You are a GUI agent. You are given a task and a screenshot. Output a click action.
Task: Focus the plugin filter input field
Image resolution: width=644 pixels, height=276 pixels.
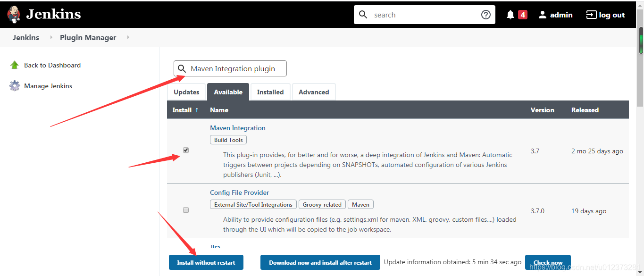[x=230, y=68]
